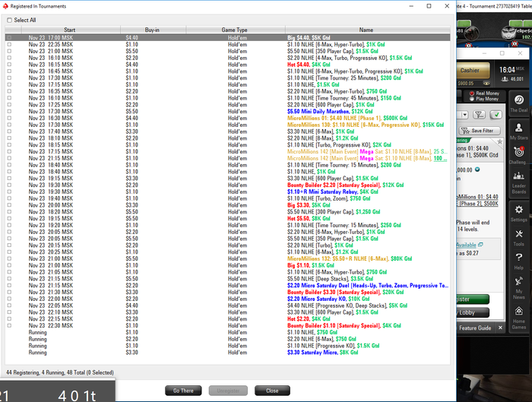Image resolution: width=532 pixels, height=402 pixels.
Task: Sort list by Start column header
Action: (70, 30)
